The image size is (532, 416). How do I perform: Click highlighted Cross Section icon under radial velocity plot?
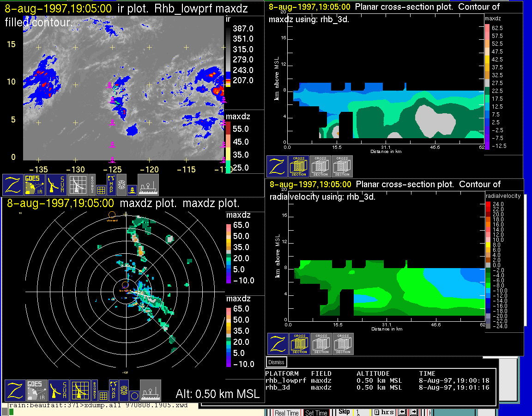300,344
